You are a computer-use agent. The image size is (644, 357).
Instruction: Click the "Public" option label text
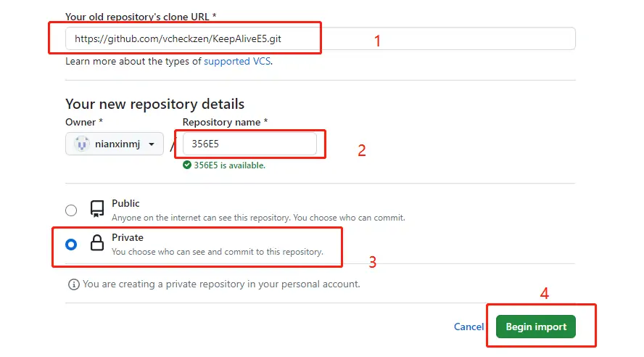(x=125, y=204)
